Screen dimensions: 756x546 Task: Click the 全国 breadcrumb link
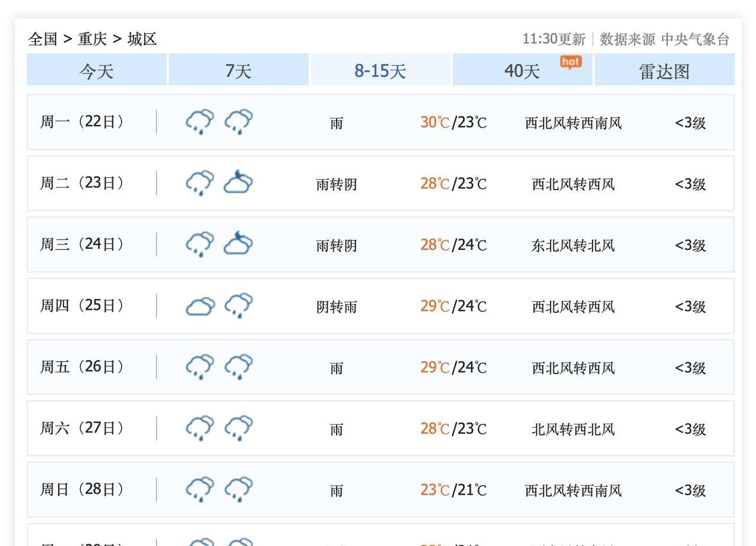[x=43, y=39]
